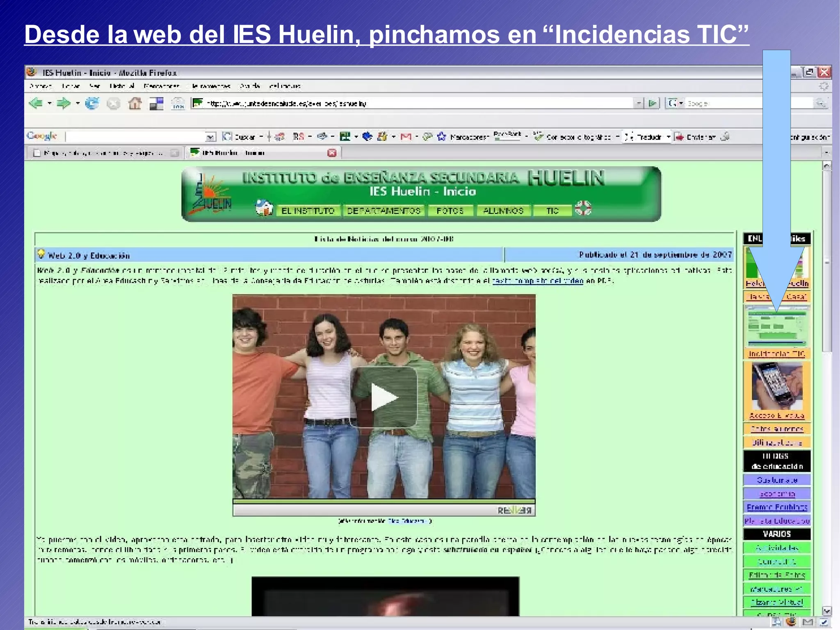The width and height of the screenshot is (840, 630).
Task: Expand the address bar history dropdown
Action: (638, 103)
